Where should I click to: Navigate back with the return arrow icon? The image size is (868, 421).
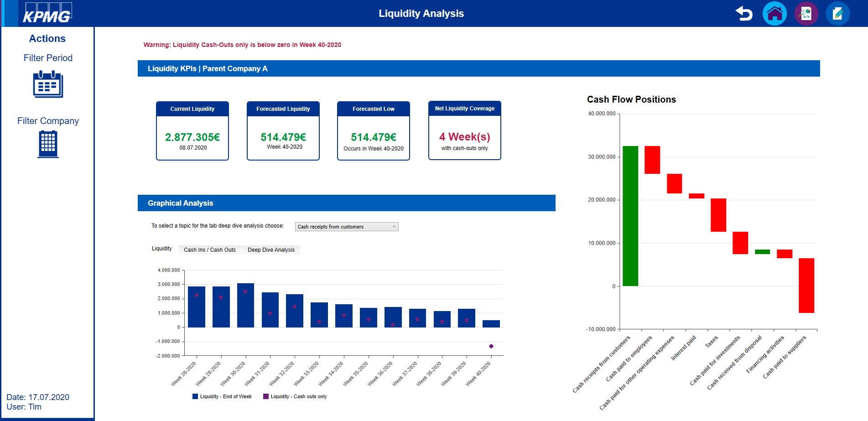743,14
